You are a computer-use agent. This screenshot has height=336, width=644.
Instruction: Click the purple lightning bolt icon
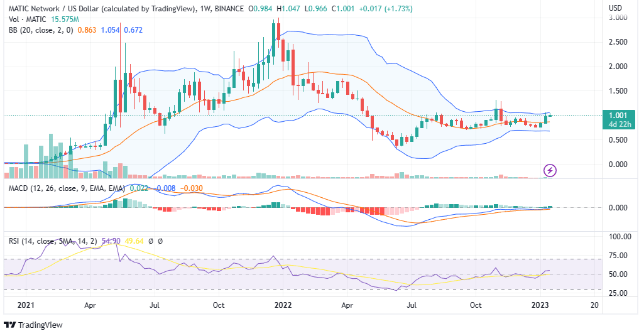pyautogui.click(x=550, y=170)
